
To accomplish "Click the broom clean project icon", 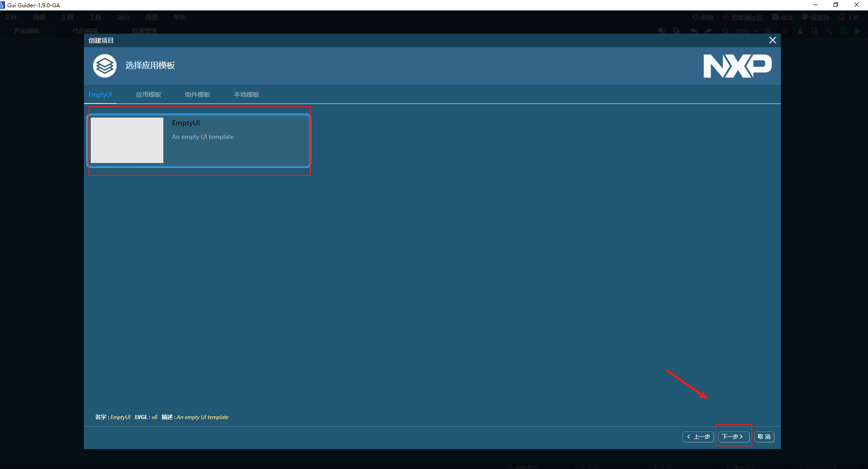I will [800, 31].
